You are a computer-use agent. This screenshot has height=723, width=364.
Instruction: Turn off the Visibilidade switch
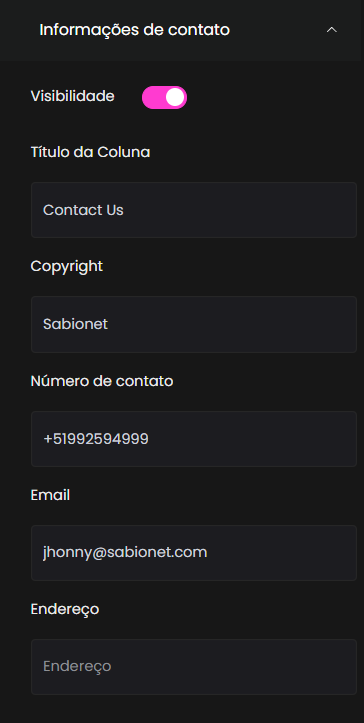164,97
